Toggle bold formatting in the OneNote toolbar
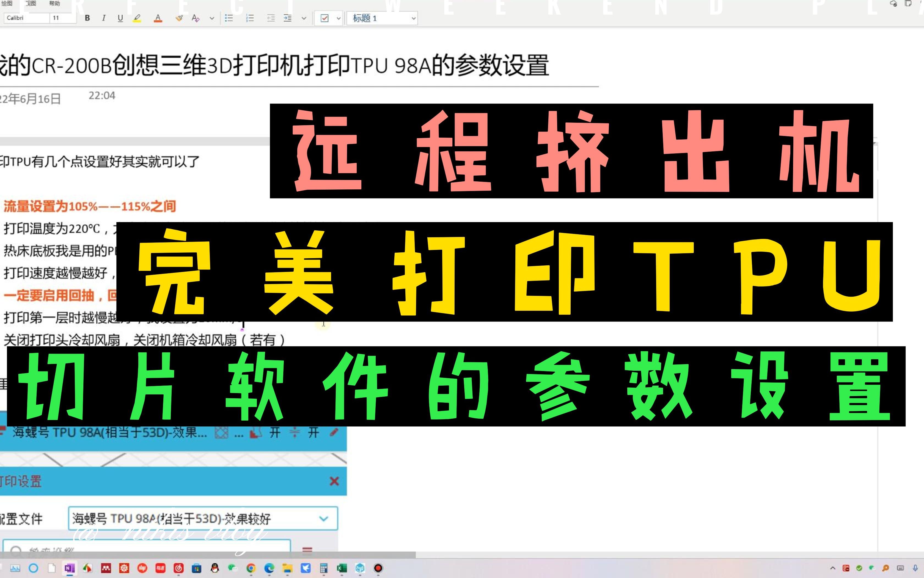 (87, 18)
